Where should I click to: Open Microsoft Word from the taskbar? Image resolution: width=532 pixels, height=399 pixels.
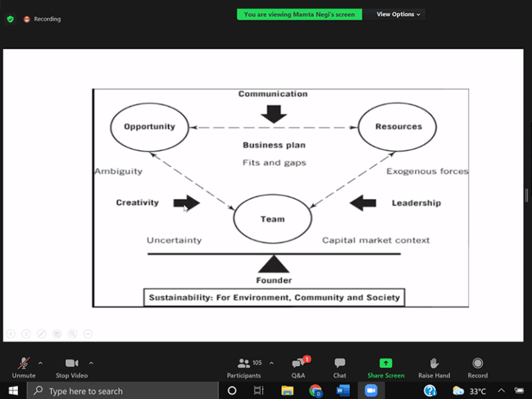tap(343, 391)
